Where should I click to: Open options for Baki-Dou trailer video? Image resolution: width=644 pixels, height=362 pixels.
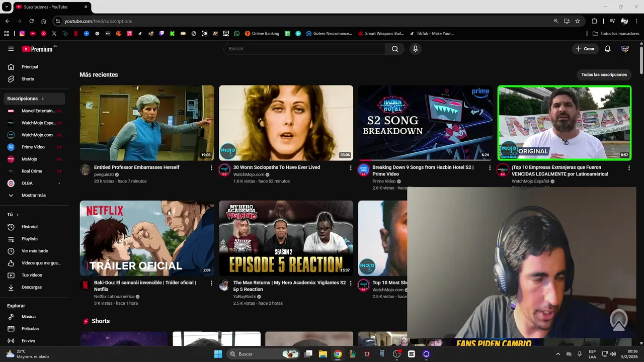pyautogui.click(x=211, y=283)
